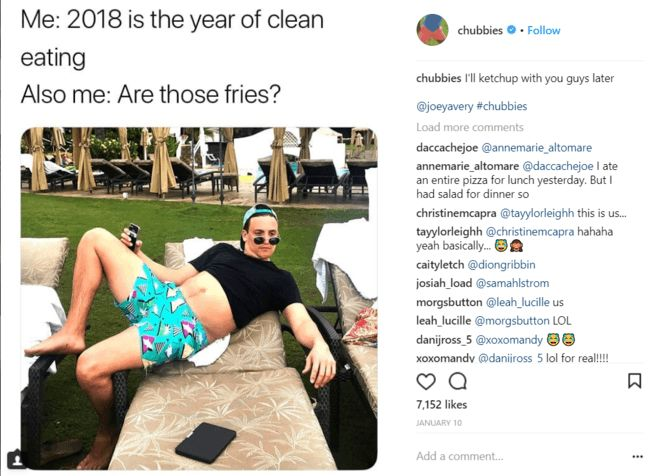Screen dimensions: 650x476
Task: Click @tayylorleighh mention in comment
Action: click(537, 213)
